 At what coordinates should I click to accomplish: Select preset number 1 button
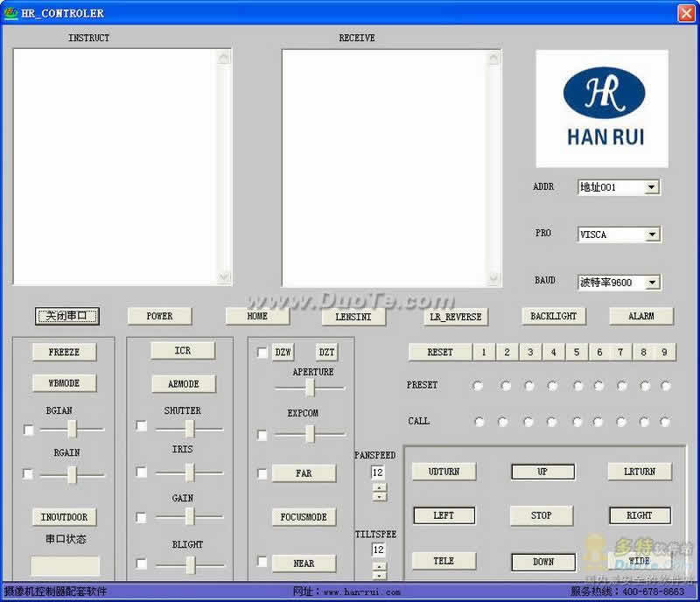[484, 352]
